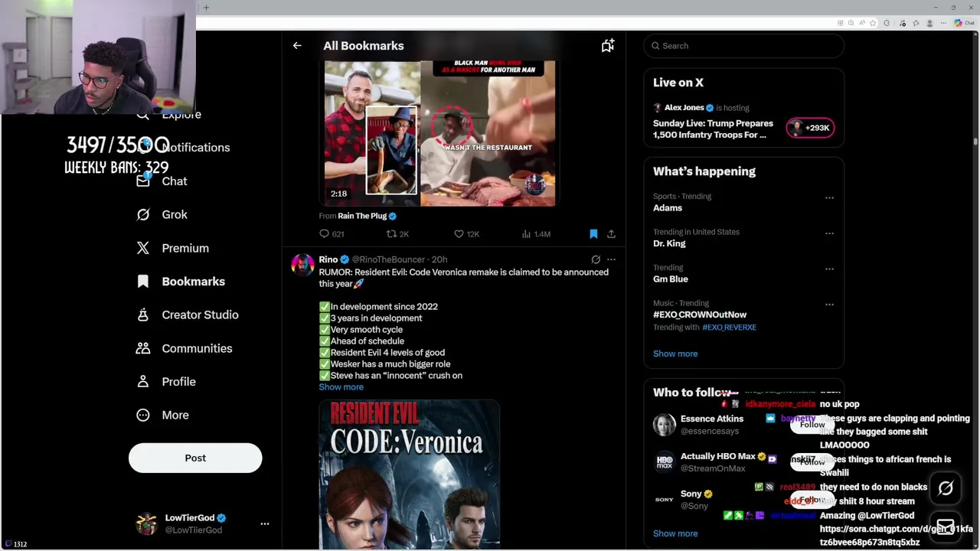The image size is (980, 551).
Task: Open the Gm Blue trending topic
Action: click(671, 279)
